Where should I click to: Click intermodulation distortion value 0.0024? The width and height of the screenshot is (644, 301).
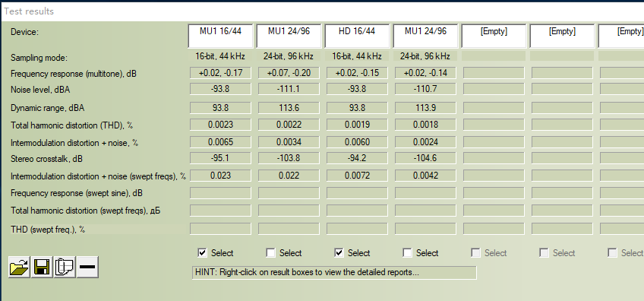point(425,142)
